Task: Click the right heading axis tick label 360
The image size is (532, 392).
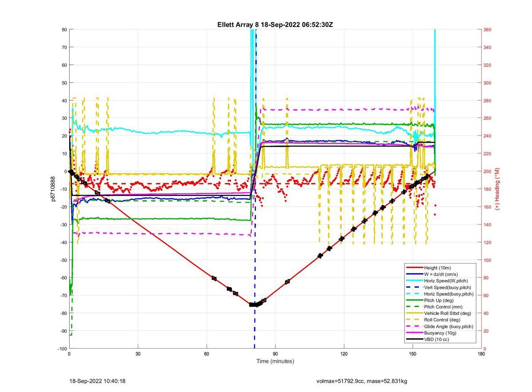Action: coord(488,30)
